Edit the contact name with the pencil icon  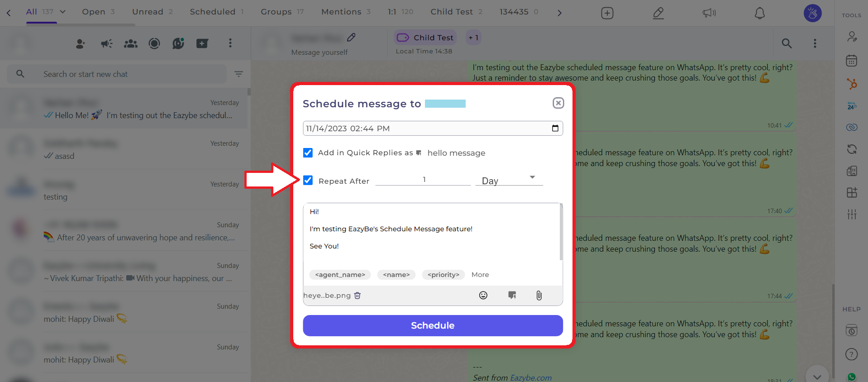pos(351,37)
